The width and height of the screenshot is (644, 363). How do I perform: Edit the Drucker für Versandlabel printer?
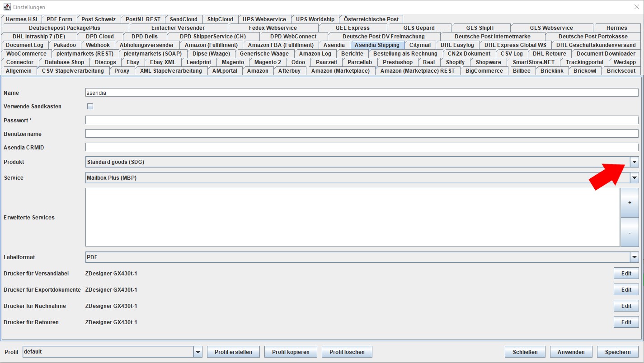click(x=626, y=273)
